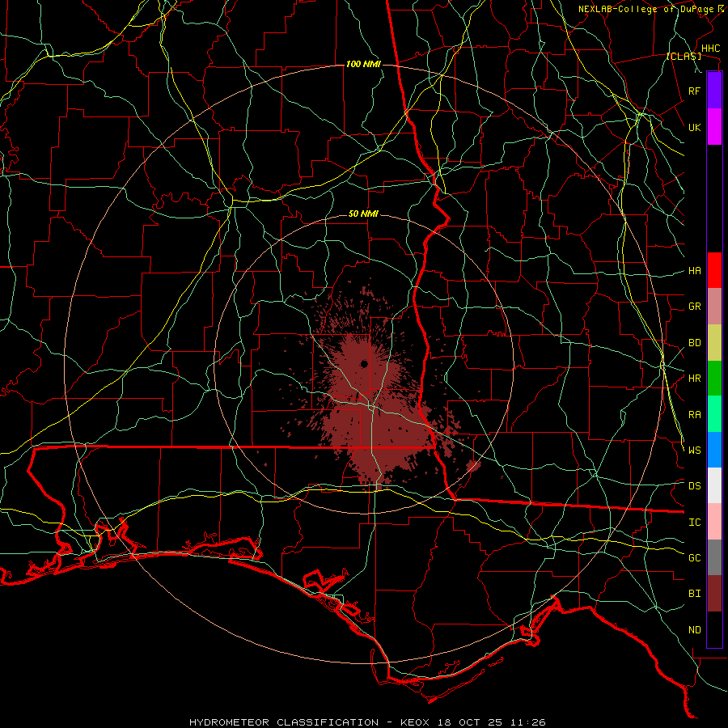
Task: Click the BI legend label
Action: tap(694, 594)
